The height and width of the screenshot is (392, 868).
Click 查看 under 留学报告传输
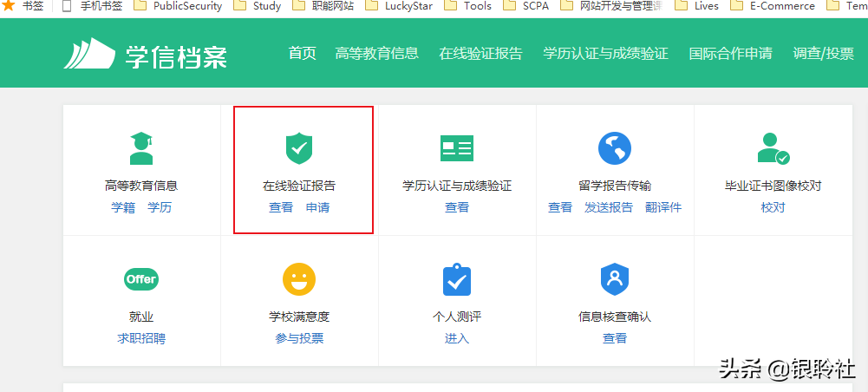(x=559, y=207)
